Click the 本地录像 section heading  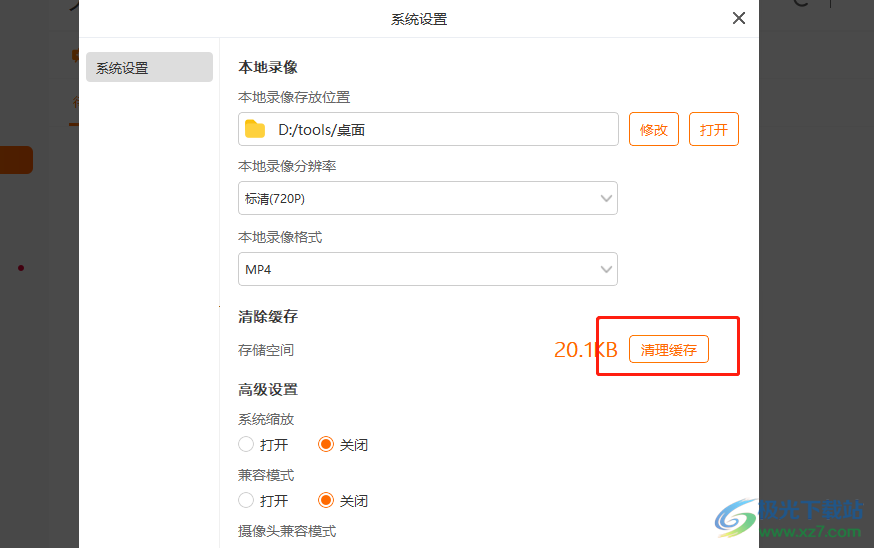tap(268, 67)
